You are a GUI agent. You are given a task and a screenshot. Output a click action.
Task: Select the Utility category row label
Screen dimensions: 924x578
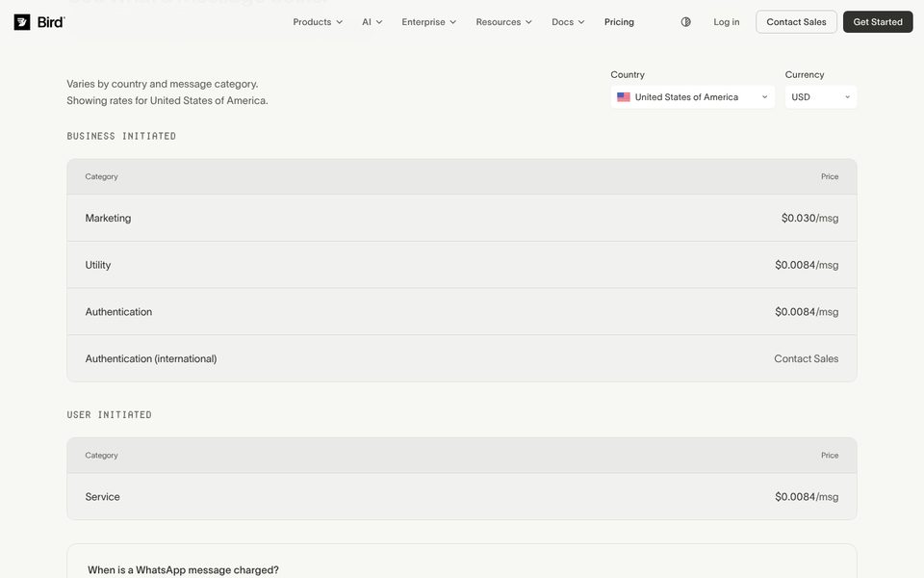(98, 265)
